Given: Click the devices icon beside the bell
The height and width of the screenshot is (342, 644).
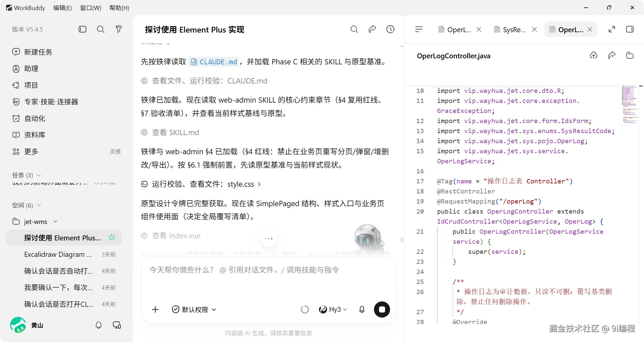Looking at the screenshot, I should 117,325.
